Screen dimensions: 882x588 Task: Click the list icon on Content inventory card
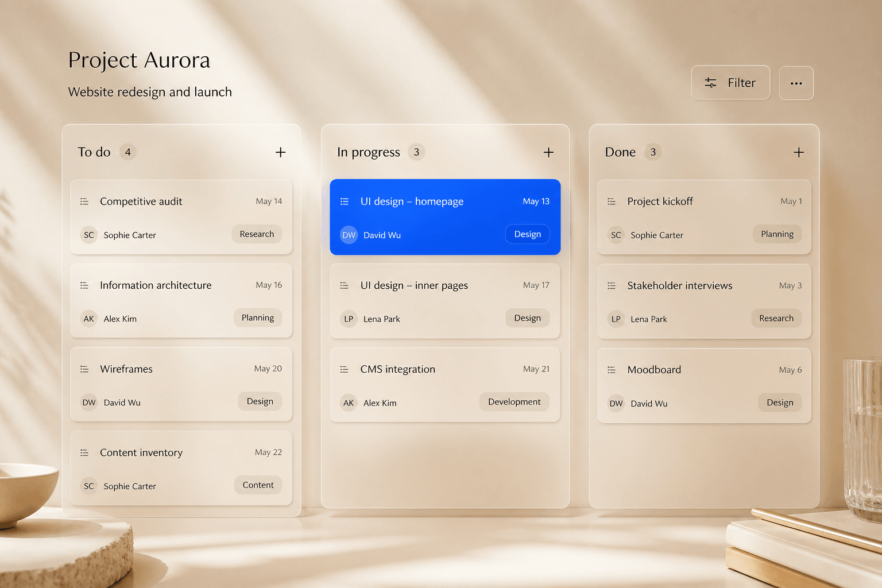click(x=84, y=453)
